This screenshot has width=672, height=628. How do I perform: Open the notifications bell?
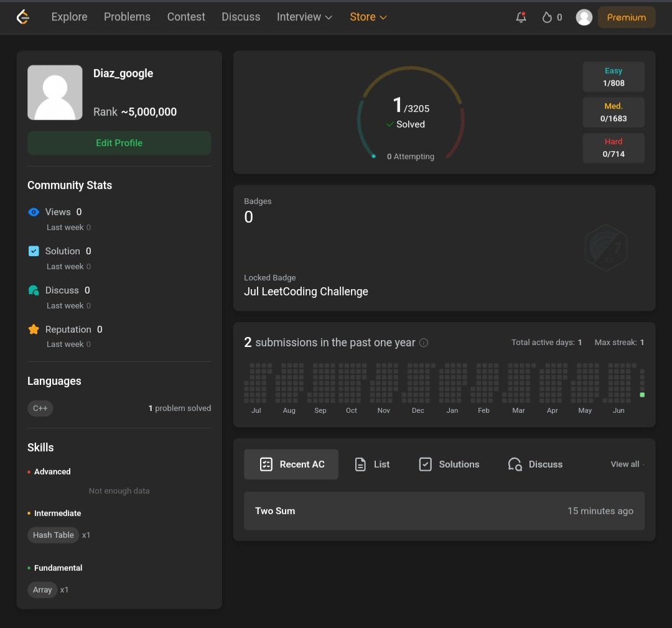[x=521, y=17]
